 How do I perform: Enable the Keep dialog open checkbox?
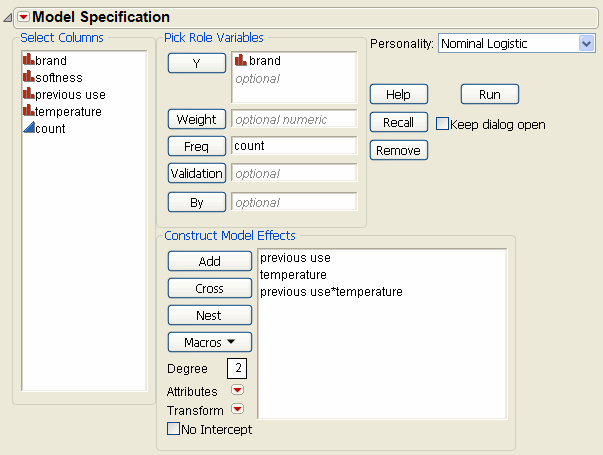point(442,124)
